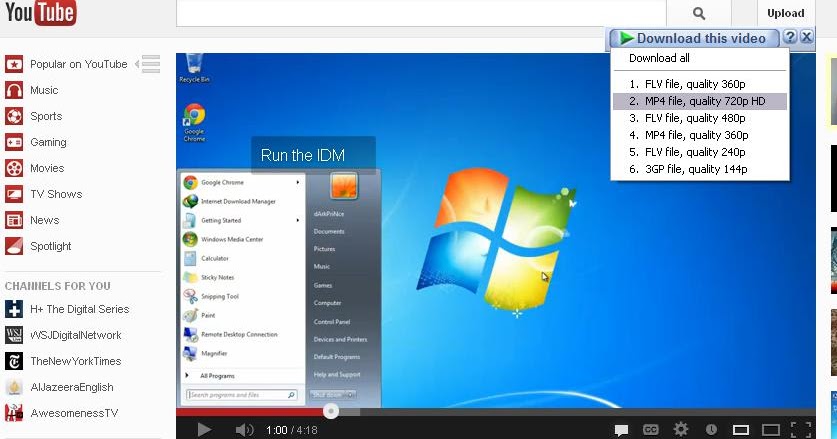Toggle closed captions CC button
837x439 pixels.
pyautogui.click(x=651, y=429)
